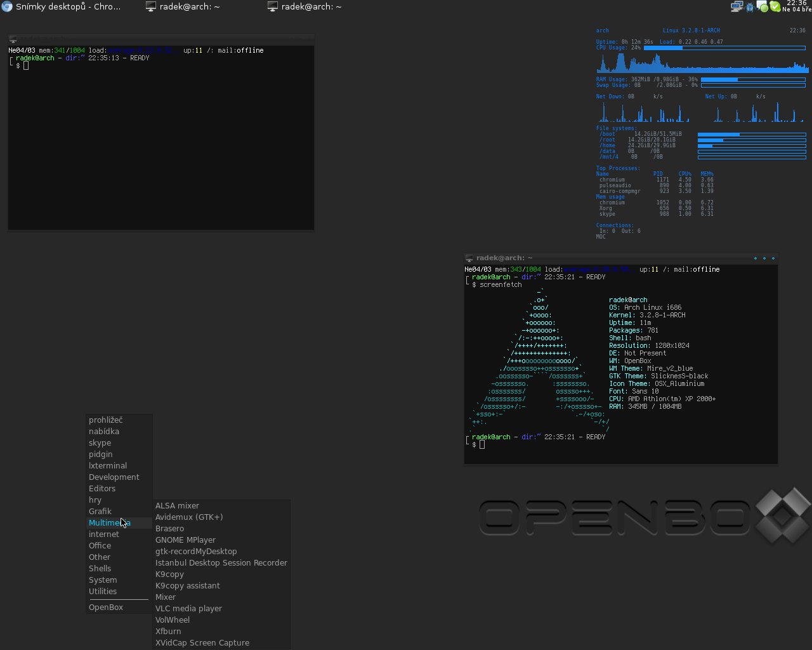Open Brasero from the submenu
This screenshot has width=812, height=650.
pyautogui.click(x=222, y=529)
